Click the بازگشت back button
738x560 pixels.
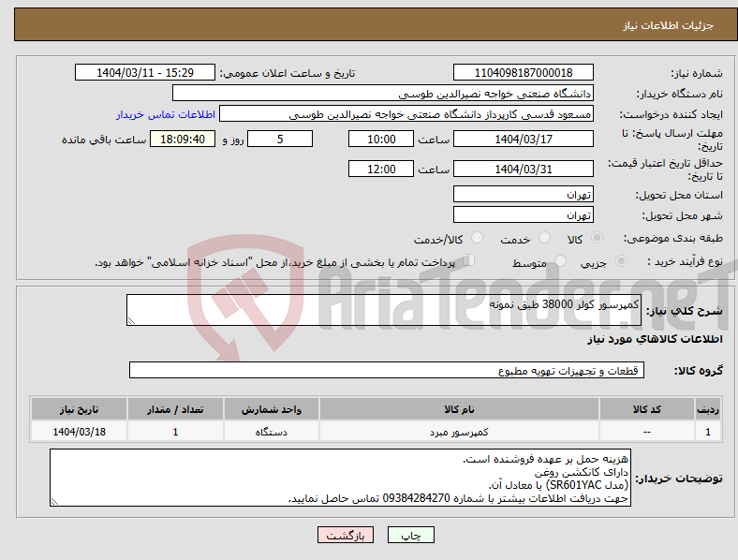click(346, 535)
